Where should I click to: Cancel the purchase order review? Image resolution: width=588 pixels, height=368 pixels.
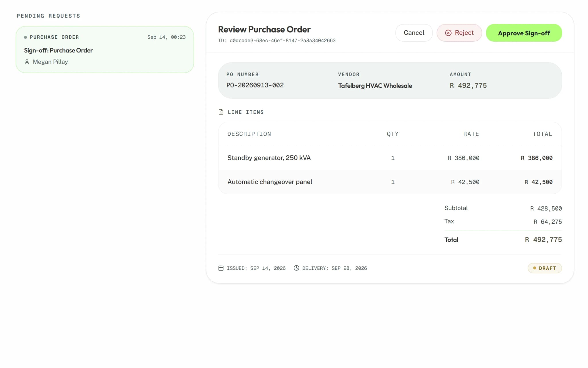414,33
